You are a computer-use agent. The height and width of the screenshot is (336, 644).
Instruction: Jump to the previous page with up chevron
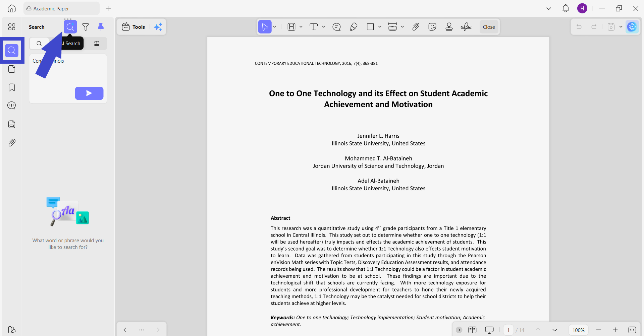tap(538, 330)
